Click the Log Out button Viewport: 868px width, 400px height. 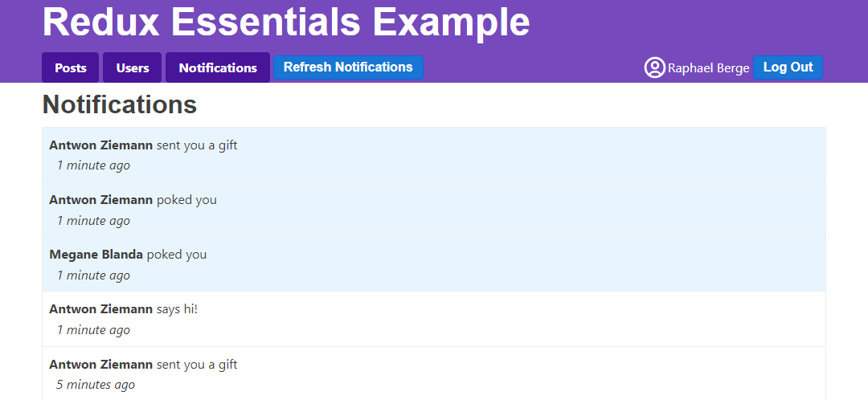pyautogui.click(x=788, y=67)
